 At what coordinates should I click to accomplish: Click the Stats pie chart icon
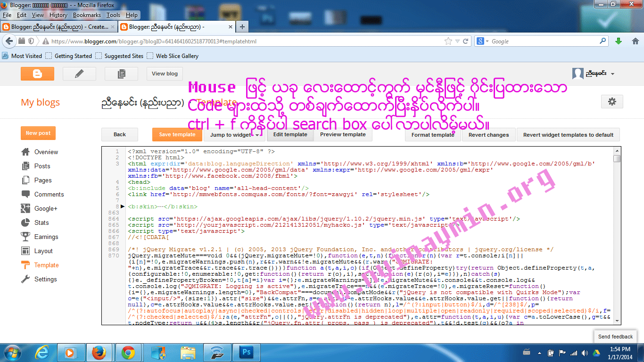pos(25,222)
